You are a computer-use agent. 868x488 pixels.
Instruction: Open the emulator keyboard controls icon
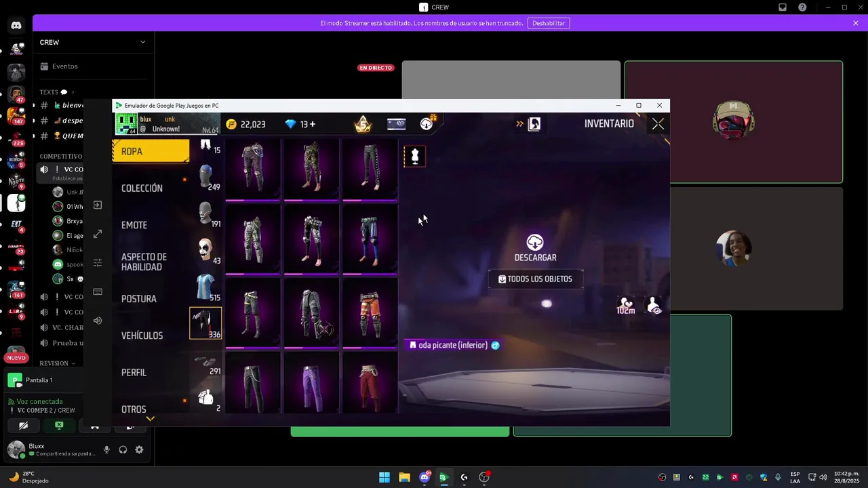[x=98, y=291]
